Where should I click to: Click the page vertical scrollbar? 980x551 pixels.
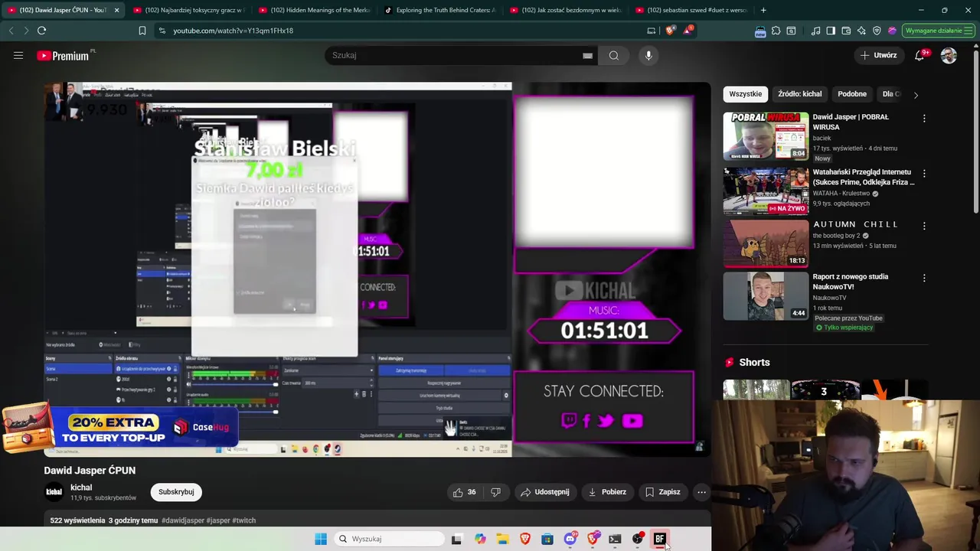click(975, 130)
